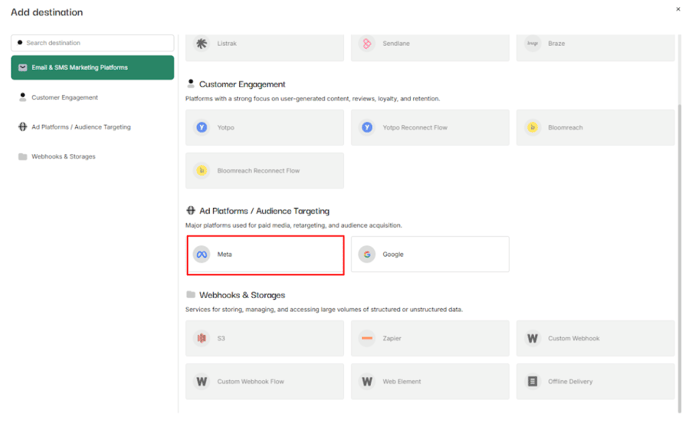Click the Bloomreach logo icon
Image resolution: width=688 pixels, height=440 pixels.
click(532, 128)
